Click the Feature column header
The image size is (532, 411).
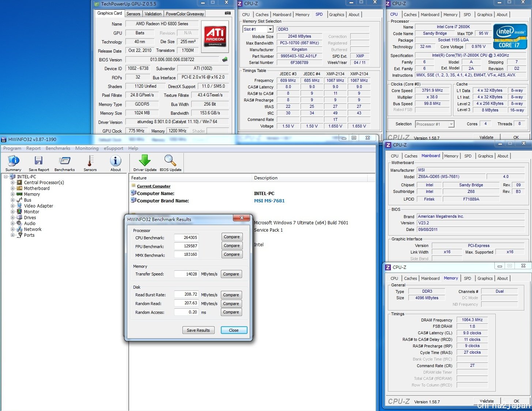191,178
